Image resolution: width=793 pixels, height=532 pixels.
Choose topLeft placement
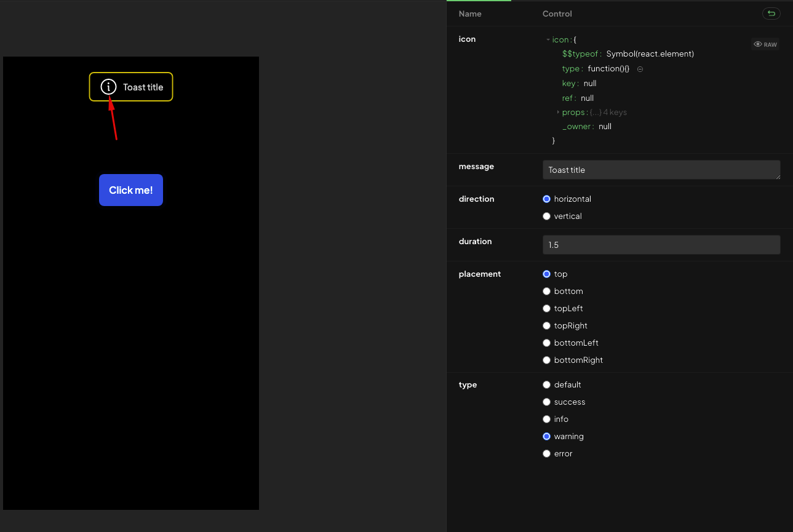pyautogui.click(x=546, y=308)
